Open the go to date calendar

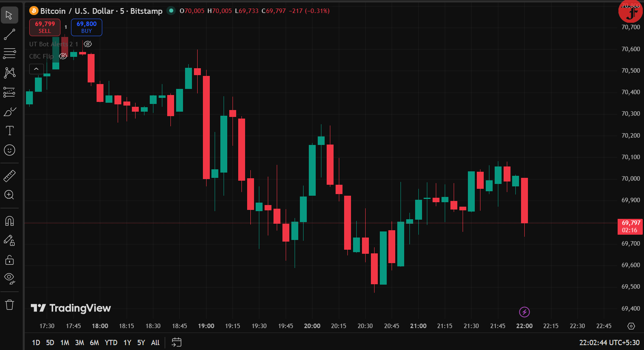177,342
